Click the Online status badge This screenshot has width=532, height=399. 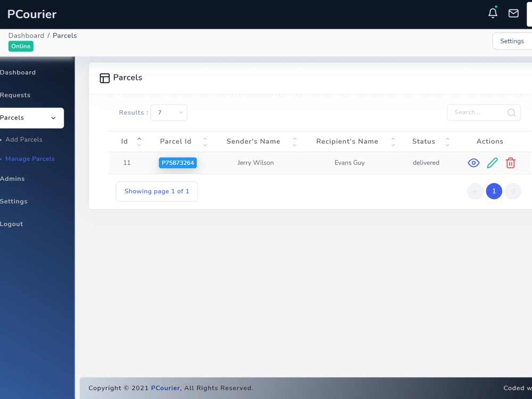pos(21,46)
